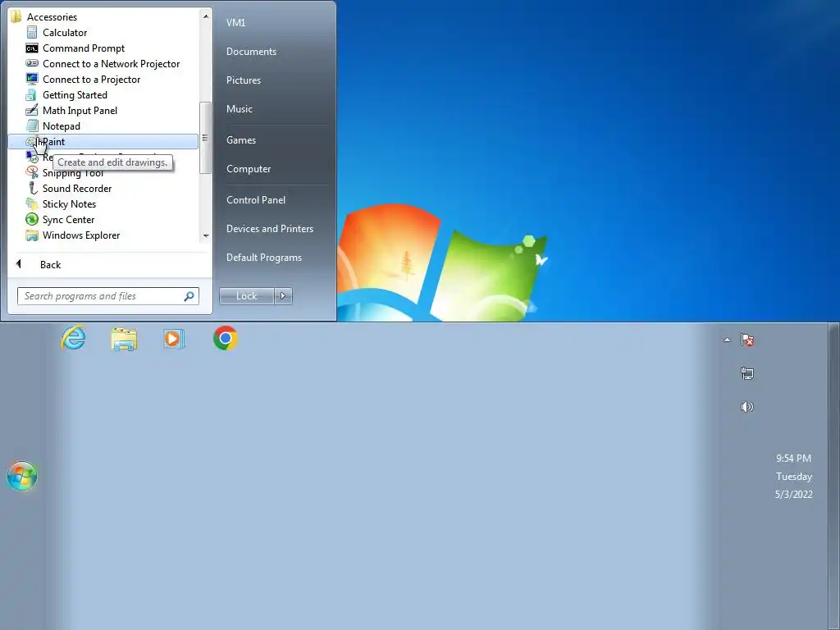
Task: Open Control Panel from the Start menu
Action: coord(256,200)
